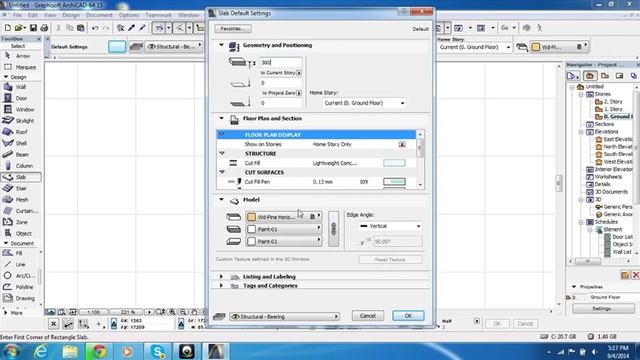
Task: Collapse the CUT SURFACES section in list
Action: point(222,172)
